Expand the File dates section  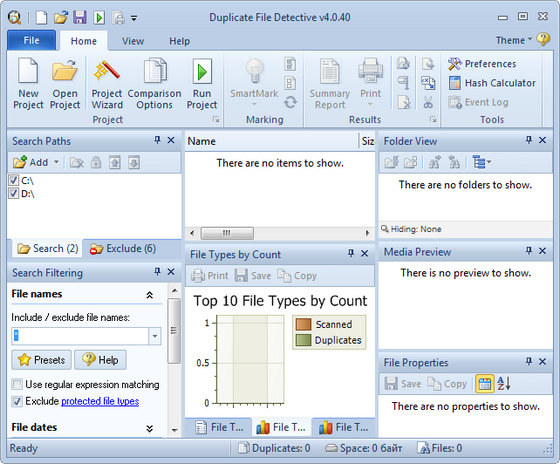(150, 428)
